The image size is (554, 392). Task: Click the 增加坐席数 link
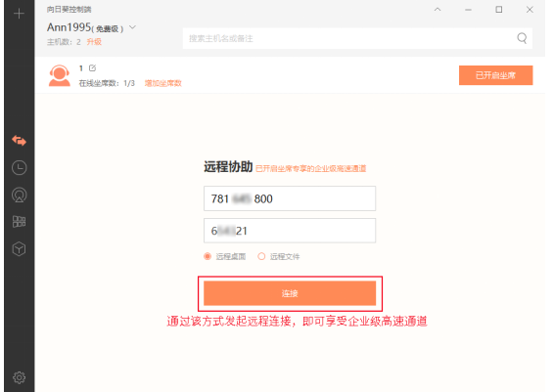coord(163,83)
